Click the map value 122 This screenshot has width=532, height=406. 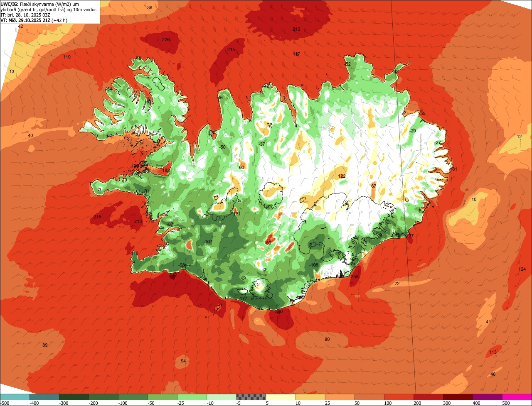coord(342,176)
